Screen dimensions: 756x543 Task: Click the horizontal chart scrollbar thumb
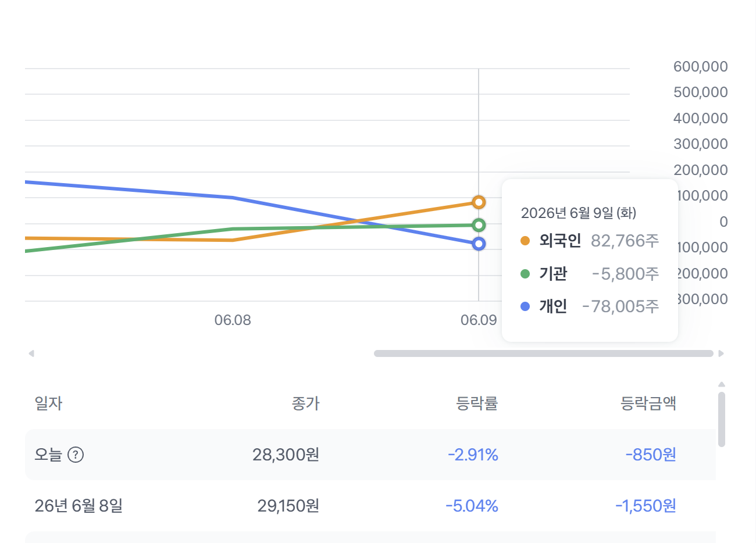tap(544, 353)
